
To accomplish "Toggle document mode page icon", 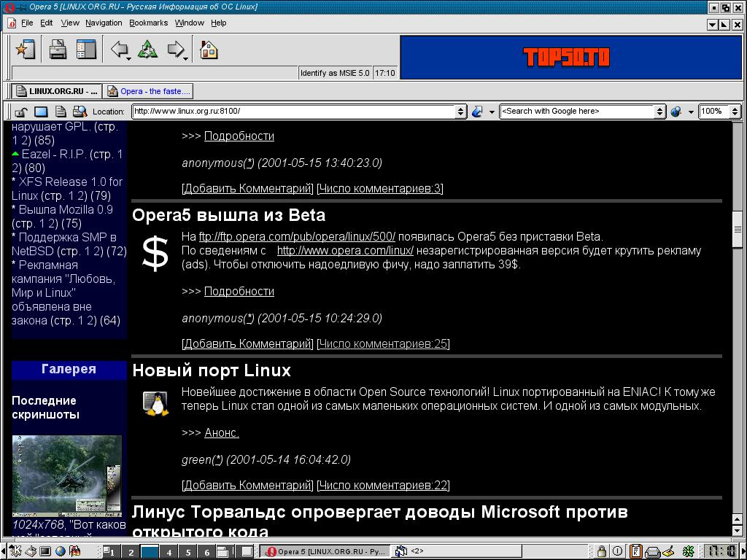I will 61,112.
